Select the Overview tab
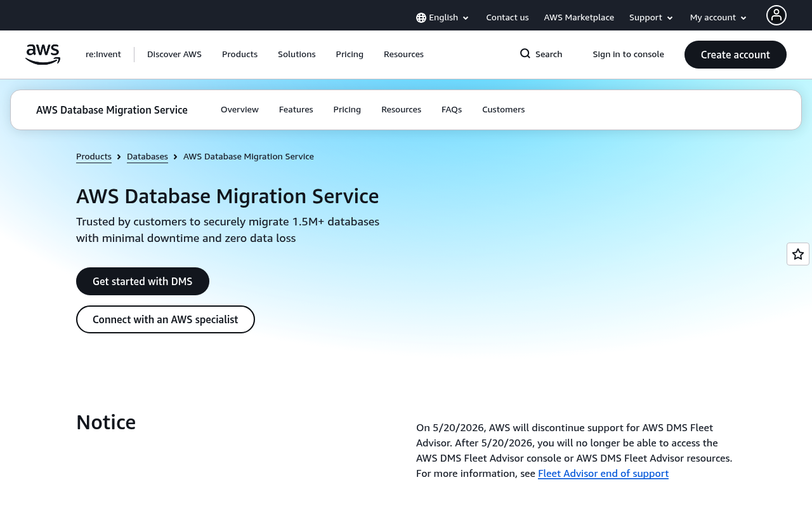The height and width of the screenshot is (508, 812). (x=240, y=110)
